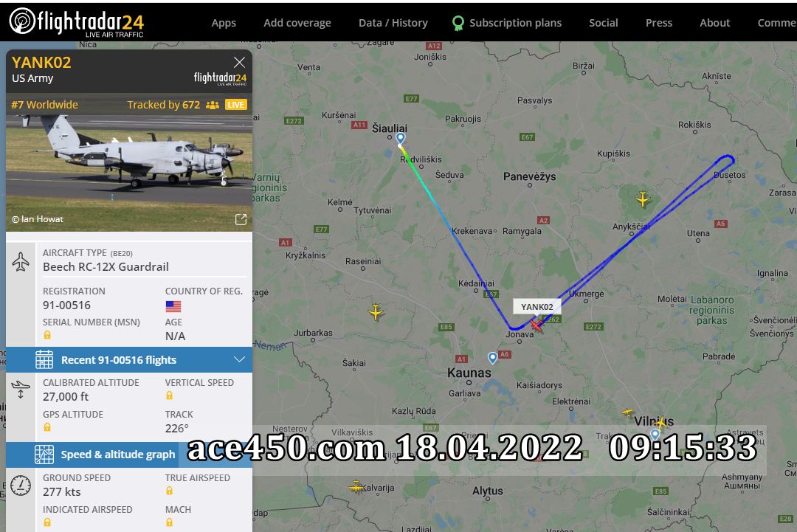Click the lock icon under Serial Number
797x532 pixels.
tap(47, 335)
